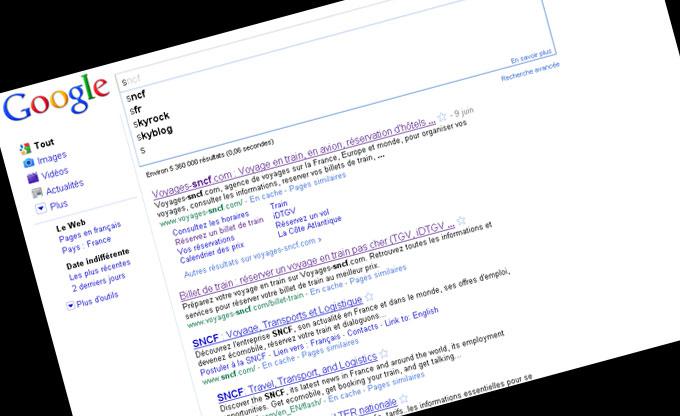This screenshot has height=416, width=680.
Task: Choose the skyblog autocomplete suggestion
Action: [x=155, y=133]
